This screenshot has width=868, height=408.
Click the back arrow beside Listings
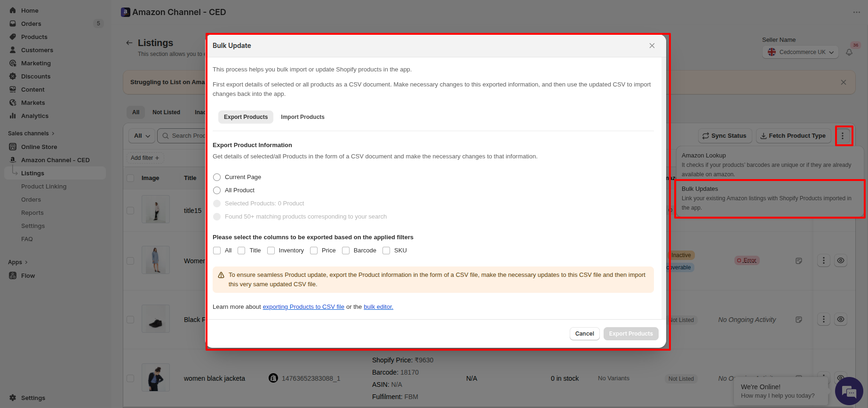[x=129, y=43]
